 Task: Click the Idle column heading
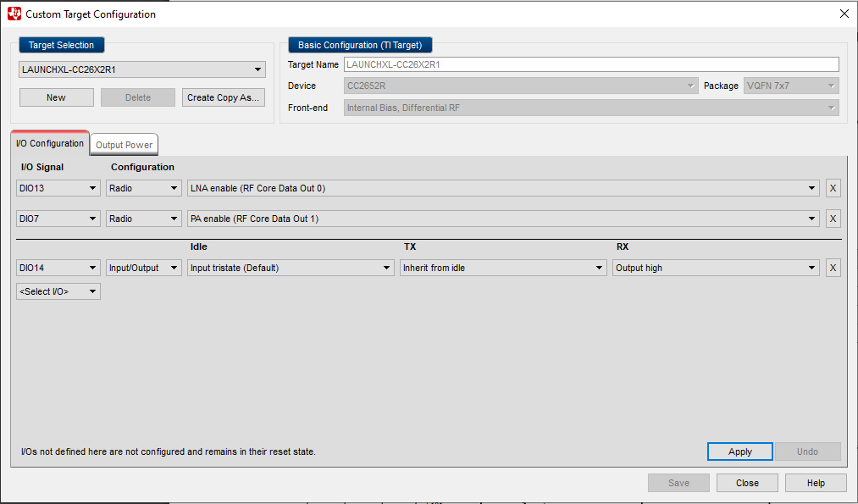(x=199, y=246)
